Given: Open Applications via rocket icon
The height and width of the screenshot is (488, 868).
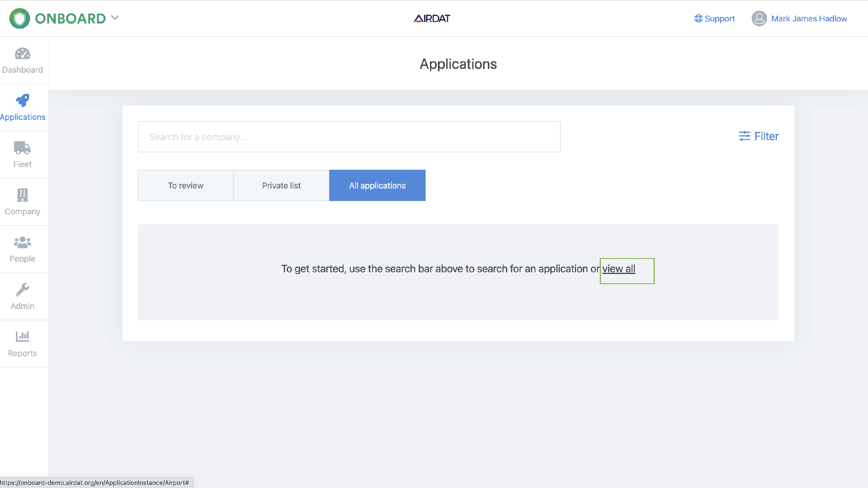Looking at the screenshot, I should click(22, 100).
